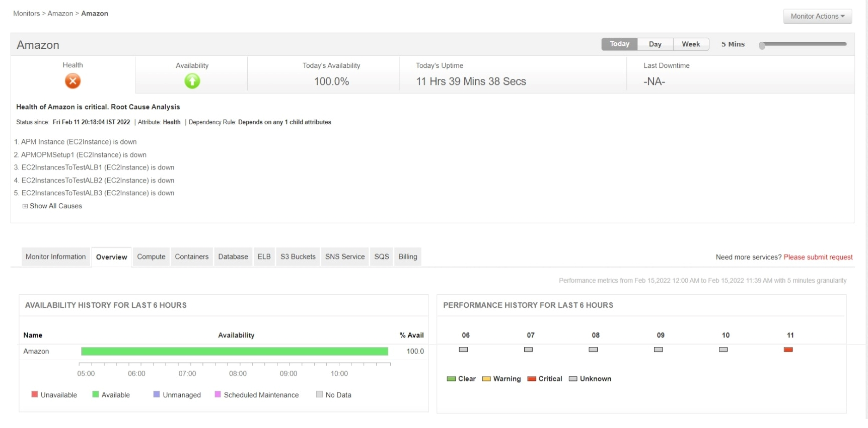Click the Scheduled Maintenance legend swatch

click(x=218, y=394)
